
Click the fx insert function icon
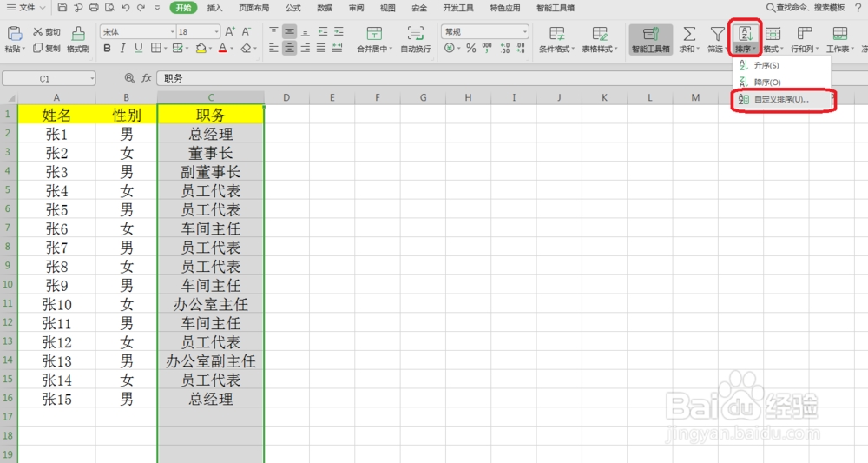coord(146,78)
